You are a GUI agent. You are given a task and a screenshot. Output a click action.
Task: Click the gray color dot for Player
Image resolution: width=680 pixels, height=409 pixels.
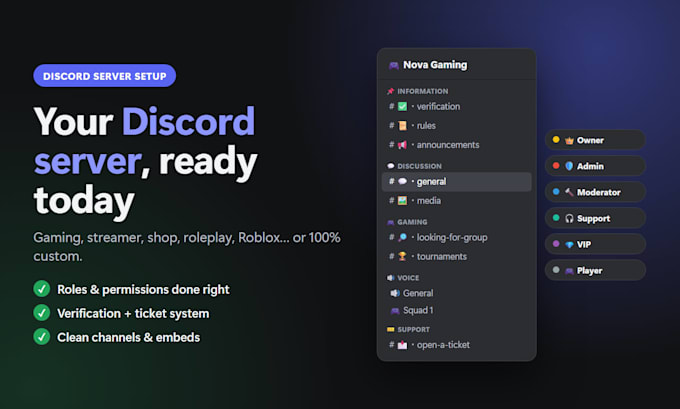[556, 270]
